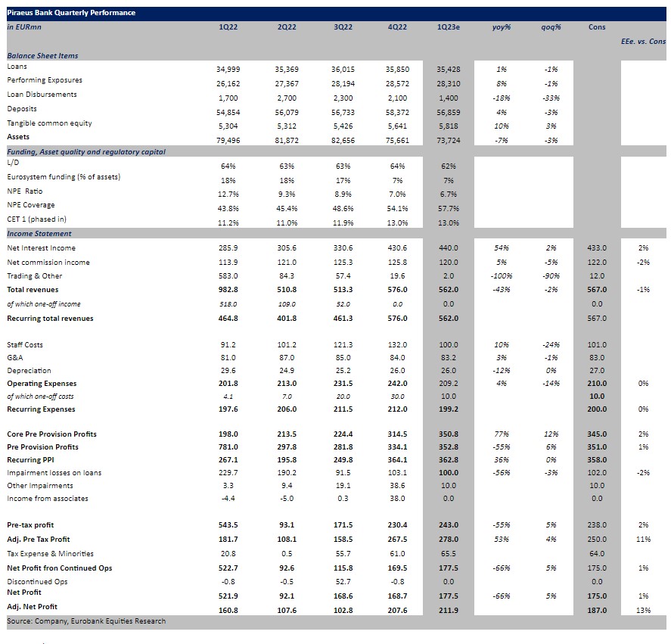Click the "Balance Sheet Items" section heading

(x=42, y=56)
